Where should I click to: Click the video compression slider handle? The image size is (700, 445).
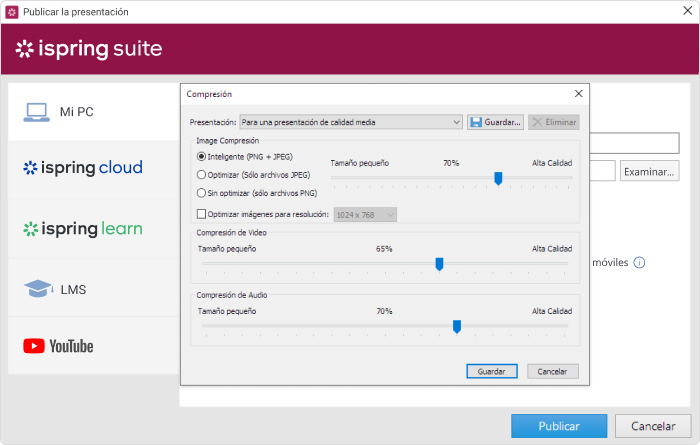(x=439, y=264)
